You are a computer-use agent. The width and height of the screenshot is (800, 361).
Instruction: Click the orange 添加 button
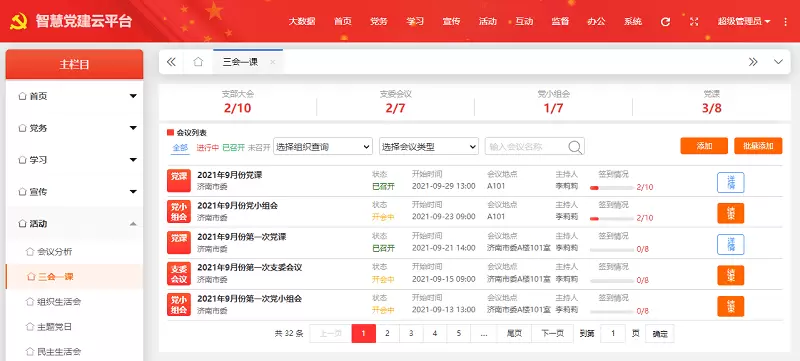[704, 146]
